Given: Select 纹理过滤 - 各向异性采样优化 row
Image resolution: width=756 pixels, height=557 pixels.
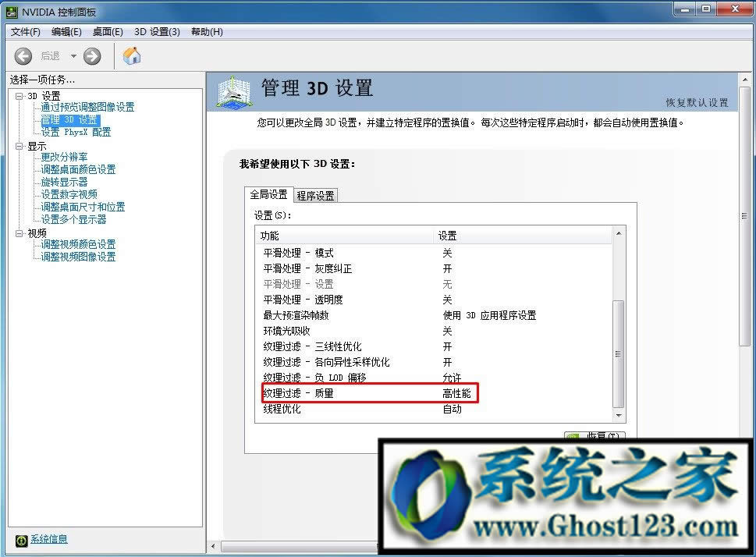Looking at the screenshot, I should point(434,362).
